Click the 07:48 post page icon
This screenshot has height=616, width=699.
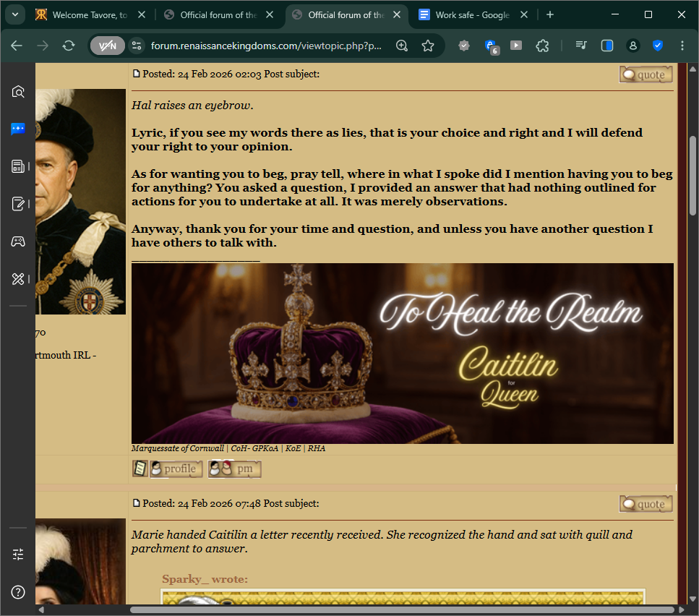click(x=137, y=502)
